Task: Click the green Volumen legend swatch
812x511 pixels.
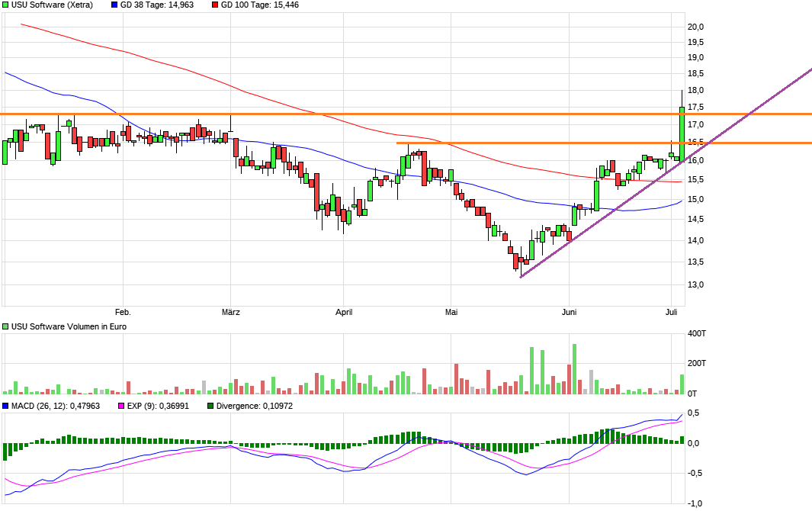Action: (5, 326)
